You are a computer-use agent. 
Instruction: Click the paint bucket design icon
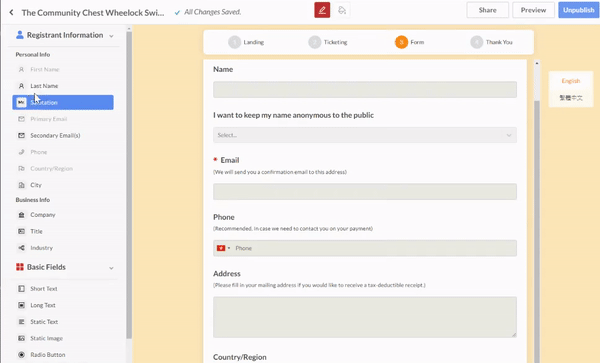coord(342,10)
